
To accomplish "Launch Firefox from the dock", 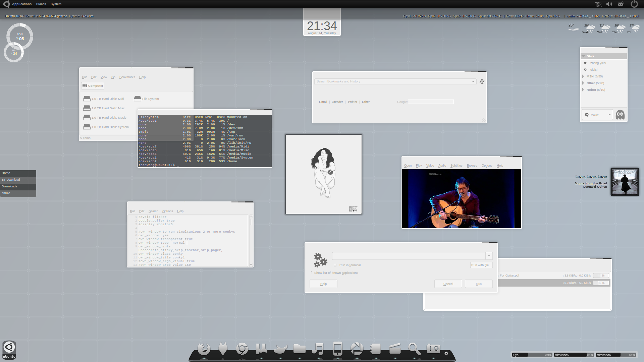I will tap(204, 349).
